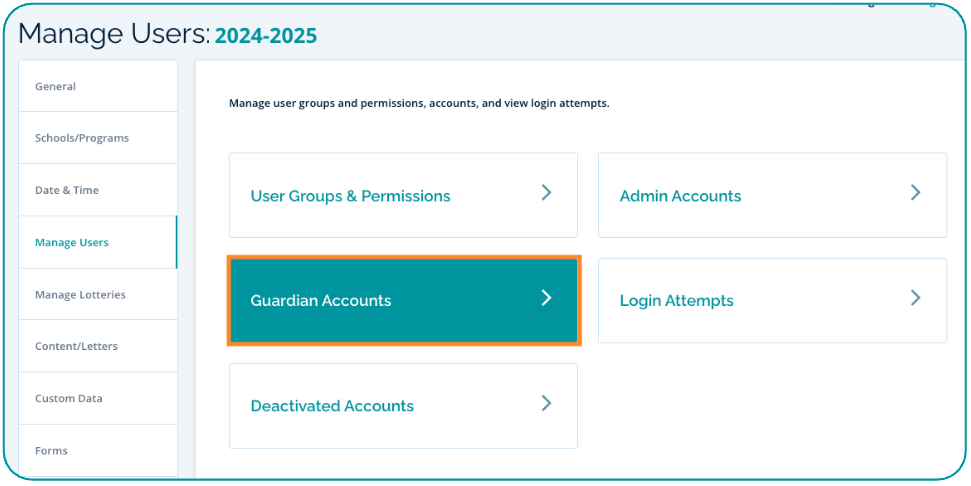This screenshot has width=971, height=486.
Task: Click the Admin Accounts arrow icon
Action: pyautogui.click(x=915, y=193)
